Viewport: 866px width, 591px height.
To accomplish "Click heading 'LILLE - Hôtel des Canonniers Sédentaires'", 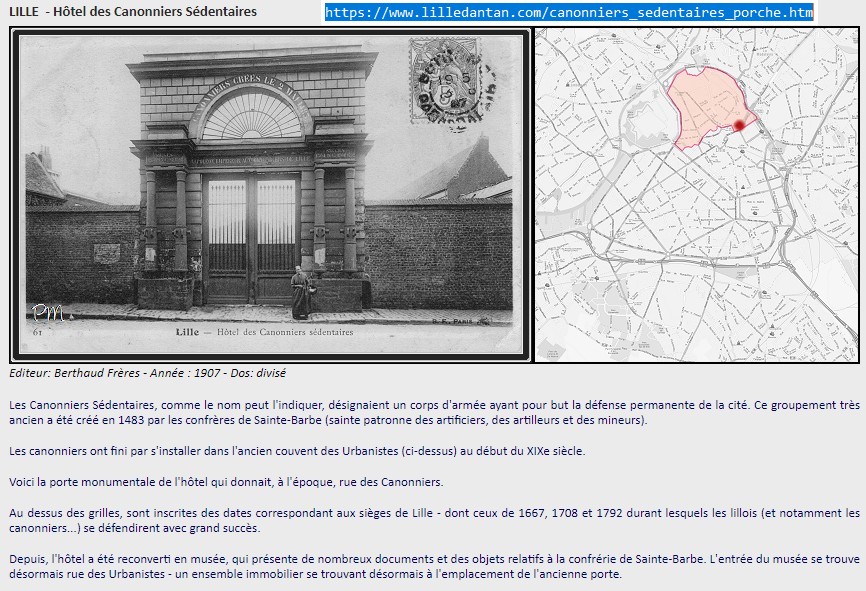I will click(x=133, y=11).
